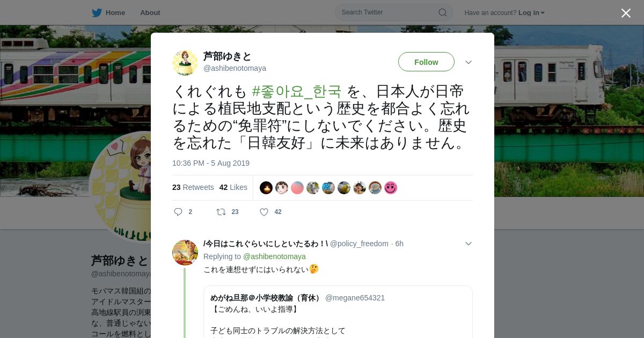The width and height of the screenshot is (644, 338).
Task: View the 42 Likes list
Action: click(x=233, y=187)
